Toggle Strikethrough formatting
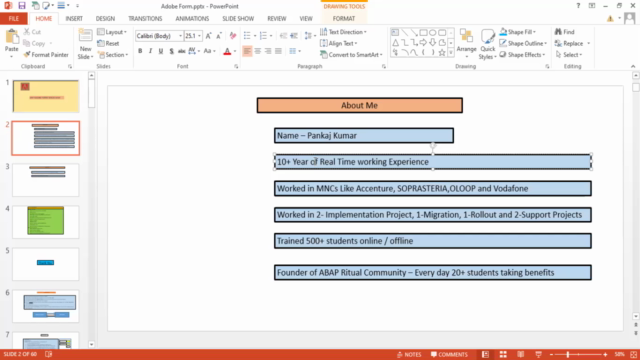640x360 pixels. (x=182, y=51)
